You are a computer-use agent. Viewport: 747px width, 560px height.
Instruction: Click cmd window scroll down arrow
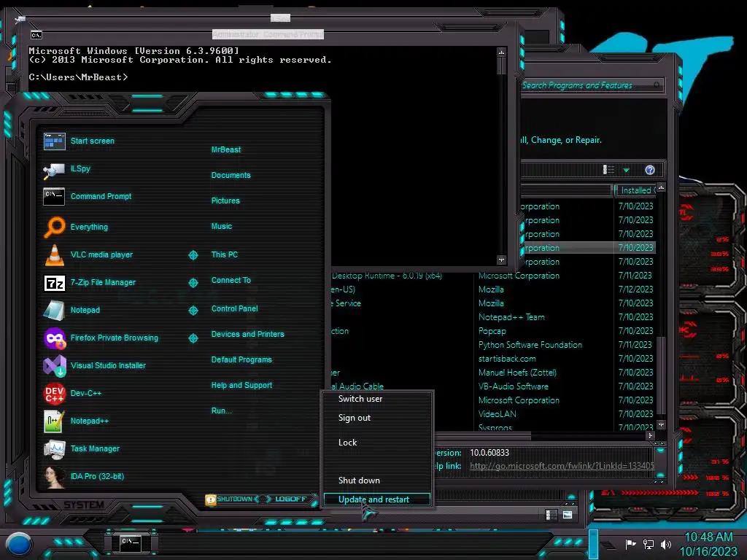point(501,260)
